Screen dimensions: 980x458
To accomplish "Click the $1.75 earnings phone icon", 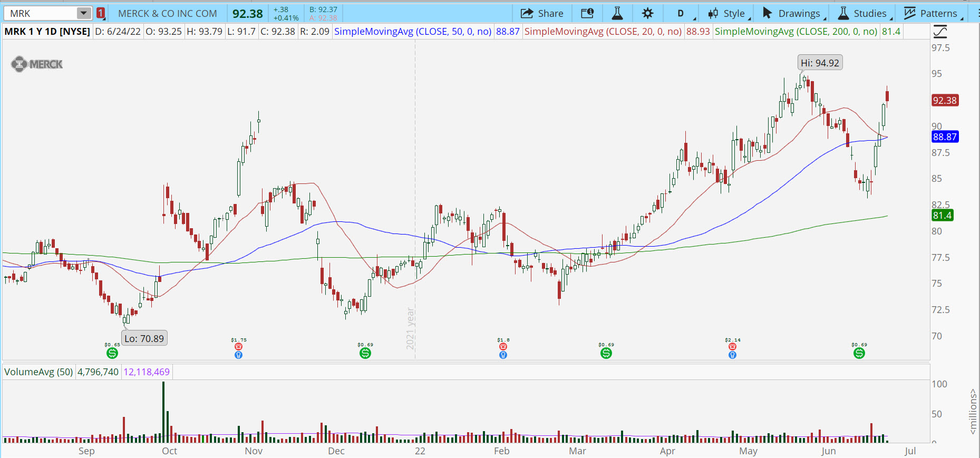I will click(239, 346).
